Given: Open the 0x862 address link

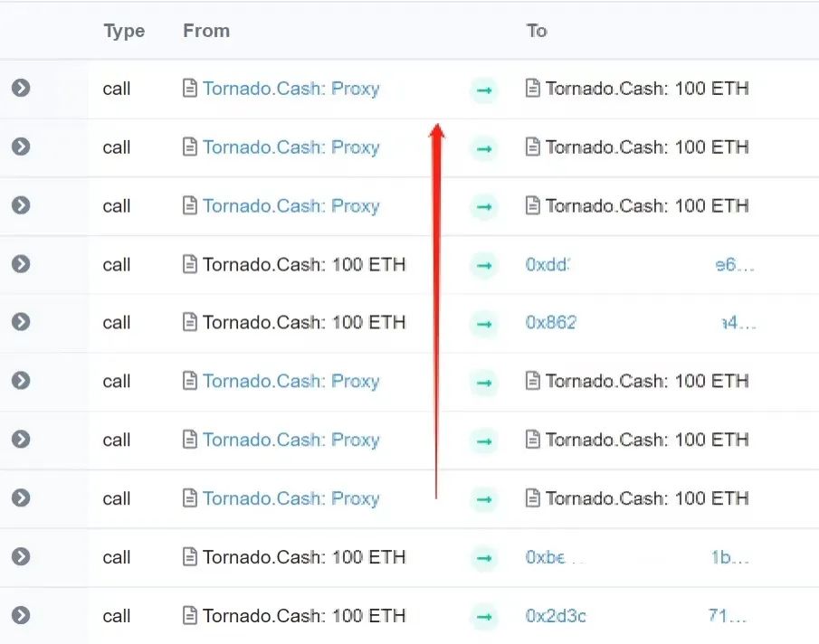Looking at the screenshot, I should coord(550,323).
